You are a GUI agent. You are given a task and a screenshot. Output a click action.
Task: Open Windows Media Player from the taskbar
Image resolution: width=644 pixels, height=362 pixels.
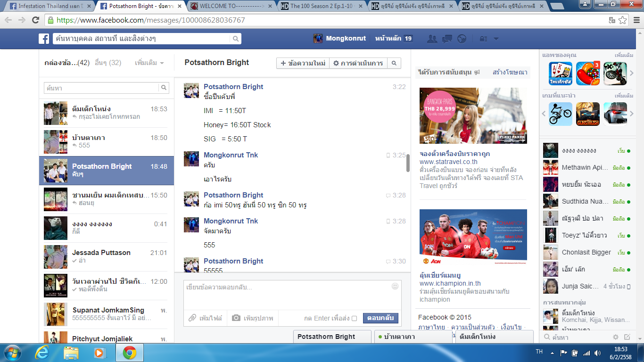tap(99, 352)
